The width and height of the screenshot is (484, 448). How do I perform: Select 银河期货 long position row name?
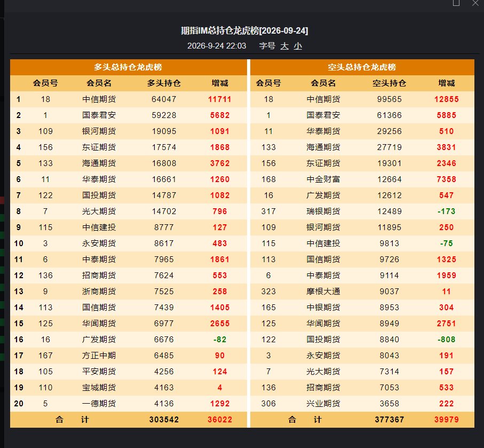(x=99, y=131)
